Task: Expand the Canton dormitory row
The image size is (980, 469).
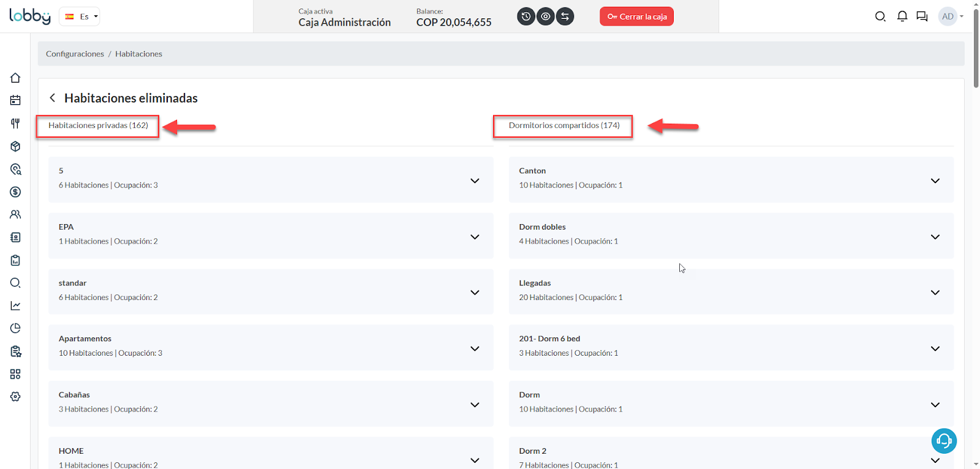Action: (x=935, y=181)
